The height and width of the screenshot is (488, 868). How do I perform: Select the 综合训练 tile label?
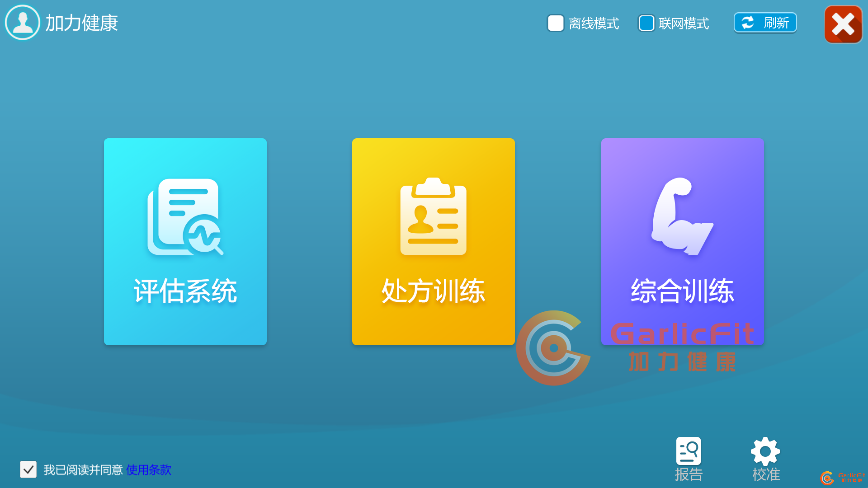click(x=682, y=291)
